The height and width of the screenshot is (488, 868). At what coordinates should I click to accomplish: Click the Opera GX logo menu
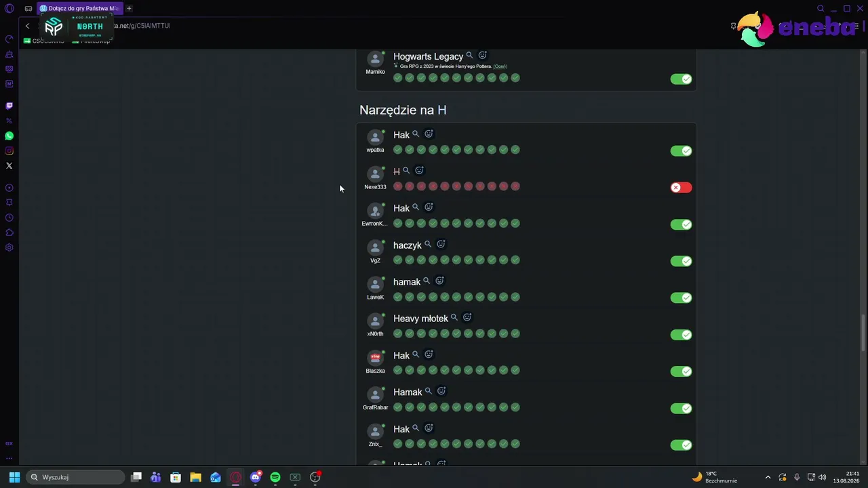(9, 9)
